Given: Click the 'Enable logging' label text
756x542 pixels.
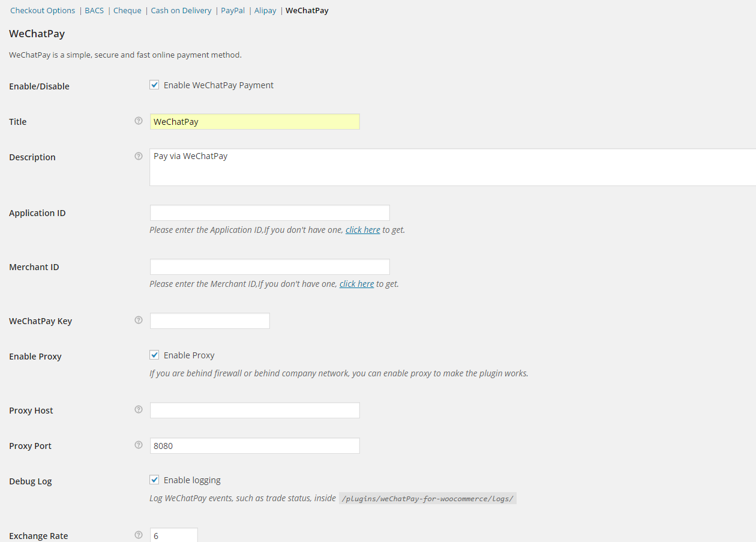Looking at the screenshot, I should pos(192,480).
